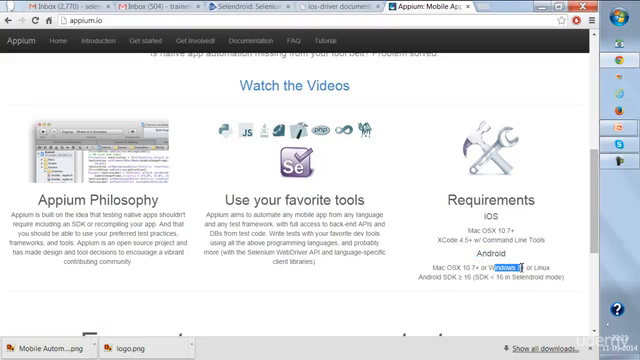Click the Use your favorite tools heading
Viewport: 640px width, 360px height.
(x=294, y=200)
